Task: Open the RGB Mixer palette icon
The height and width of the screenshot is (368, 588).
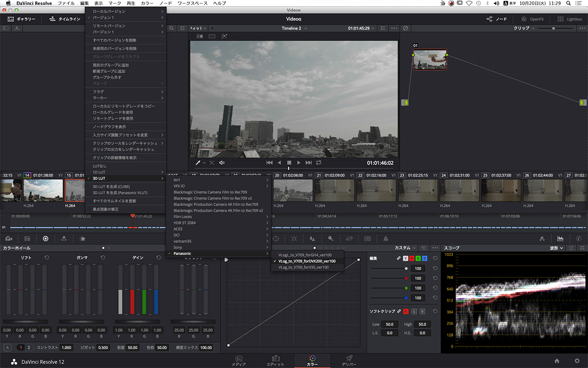Action: tap(64, 238)
